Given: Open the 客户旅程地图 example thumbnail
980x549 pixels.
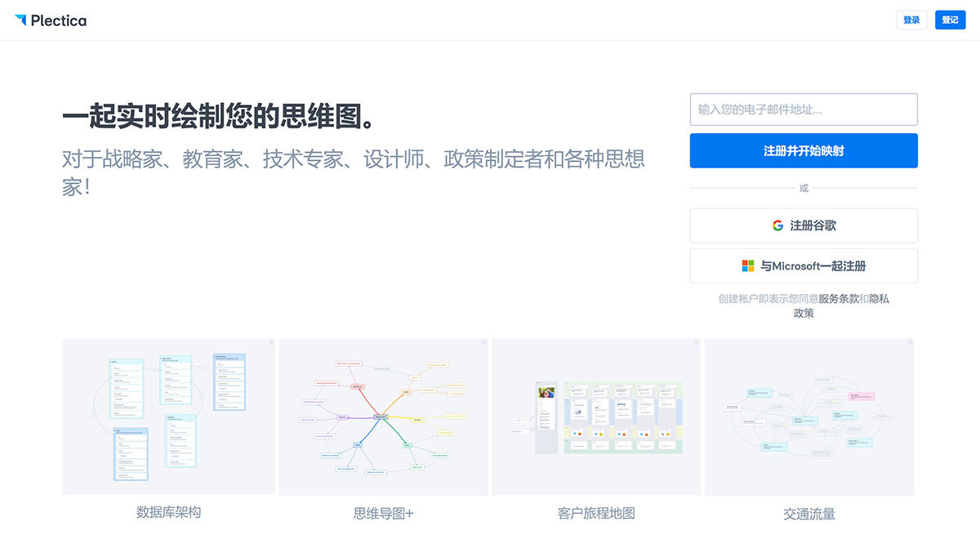Looking at the screenshot, I should 595,416.
